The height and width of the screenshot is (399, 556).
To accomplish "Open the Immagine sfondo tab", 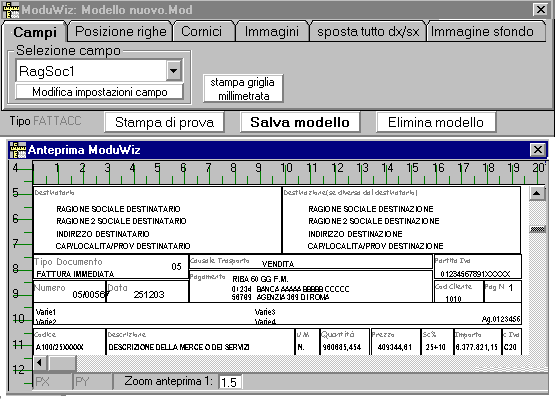I will click(486, 32).
